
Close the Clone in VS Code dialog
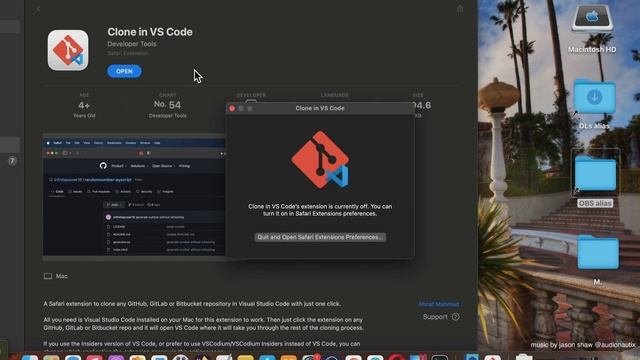pos(232,108)
